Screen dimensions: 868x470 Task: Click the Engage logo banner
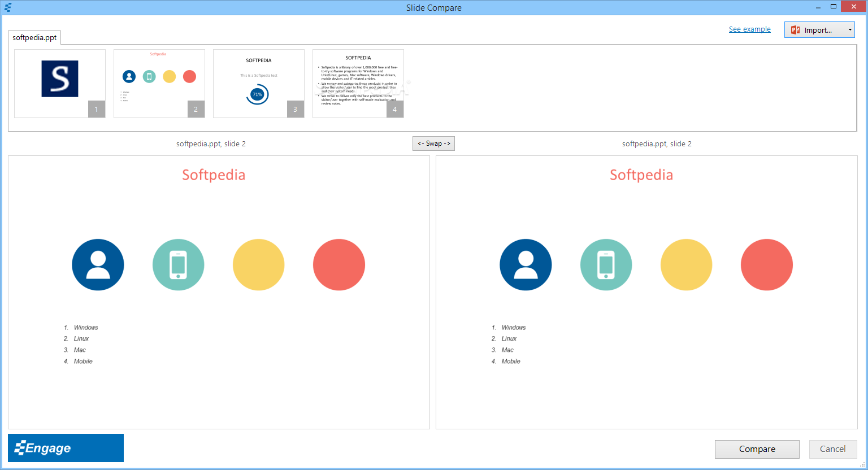(66, 448)
